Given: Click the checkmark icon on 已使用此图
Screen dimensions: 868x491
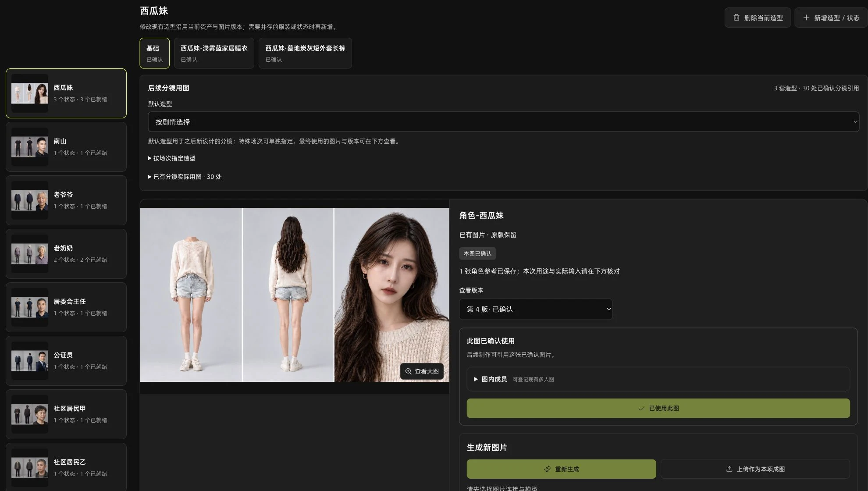Looking at the screenshot, I should (641, 408).
